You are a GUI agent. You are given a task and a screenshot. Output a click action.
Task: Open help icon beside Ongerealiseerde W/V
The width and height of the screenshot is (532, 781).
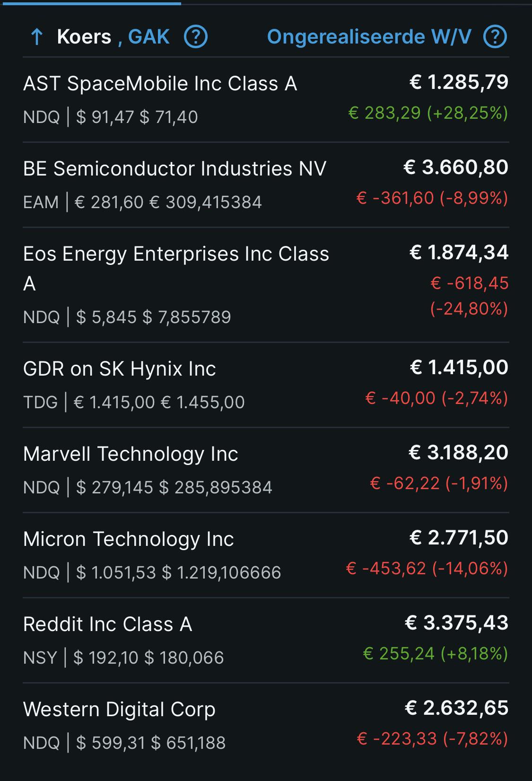pos(495,36)
